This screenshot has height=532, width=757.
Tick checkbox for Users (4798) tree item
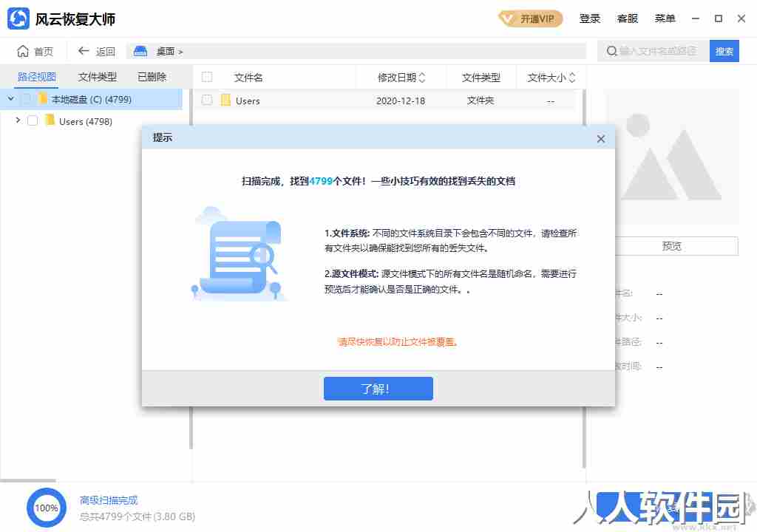33,120
